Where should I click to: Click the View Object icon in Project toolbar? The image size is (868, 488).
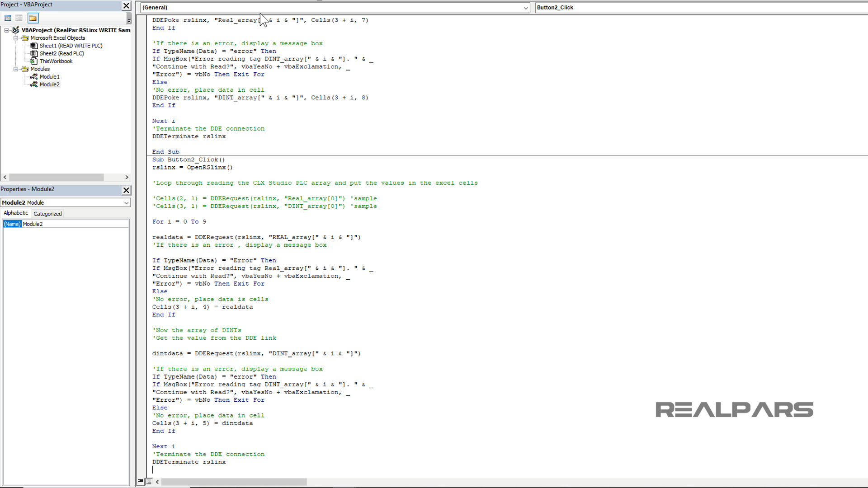click(19, 18)
